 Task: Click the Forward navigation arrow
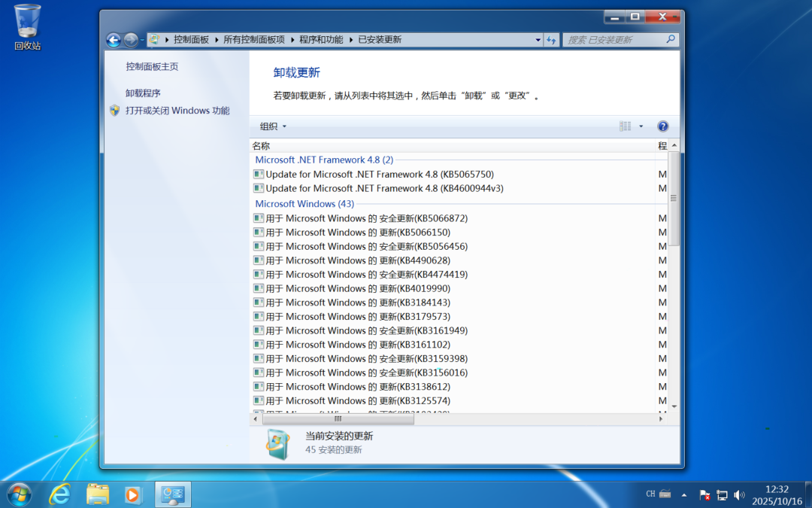tap(131, 40)
